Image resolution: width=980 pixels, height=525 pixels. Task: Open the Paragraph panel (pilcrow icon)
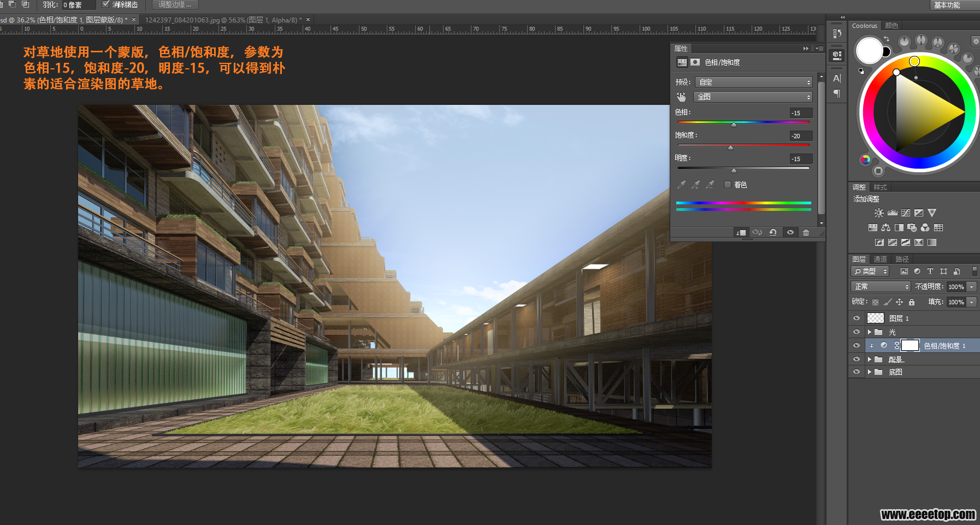(836, 93)
